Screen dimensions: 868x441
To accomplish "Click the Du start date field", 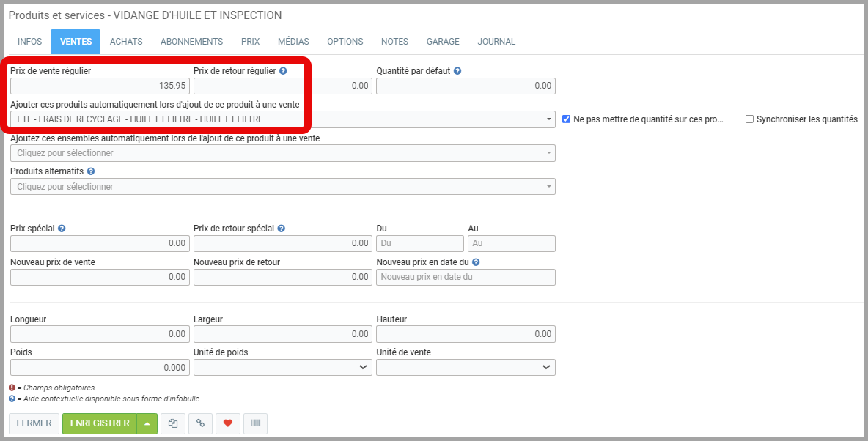I will [420, 243].
